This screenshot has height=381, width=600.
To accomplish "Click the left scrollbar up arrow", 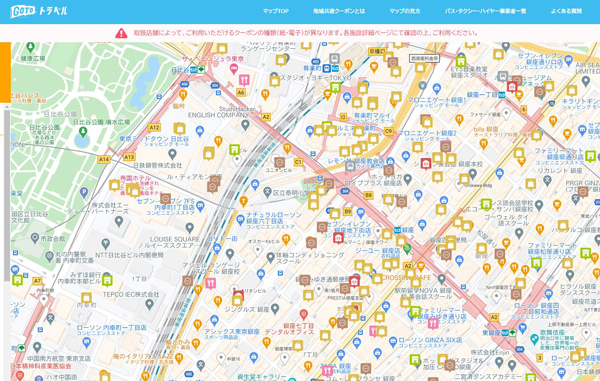I will click(x=7, y=106).
